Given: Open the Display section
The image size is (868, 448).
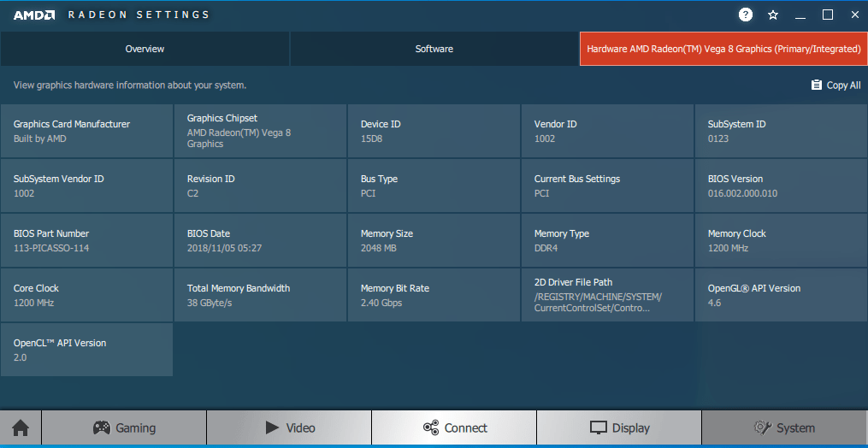Looking at the screenshot, I should tap(619, 427).
